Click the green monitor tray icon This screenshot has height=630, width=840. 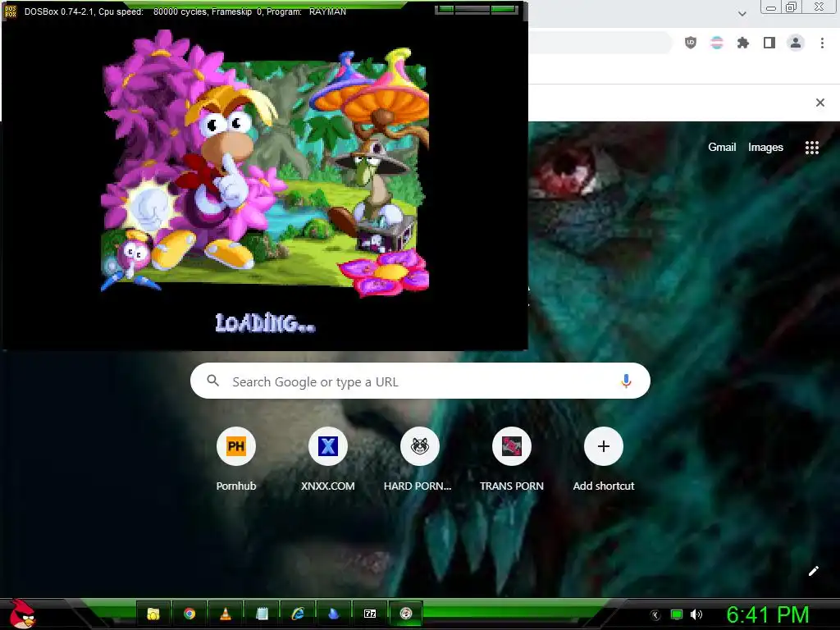coord(677,614)
